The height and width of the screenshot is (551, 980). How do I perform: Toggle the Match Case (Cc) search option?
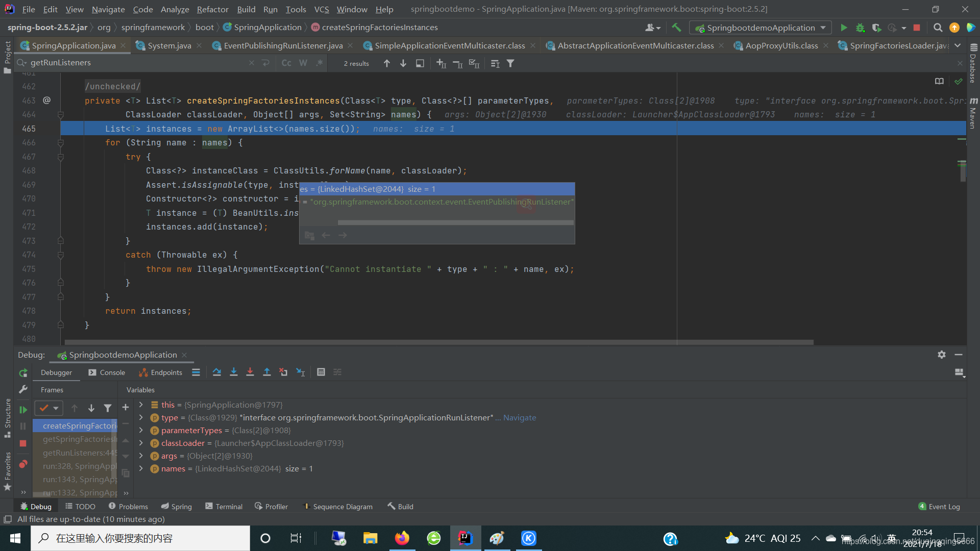click(x=286, y=63)
